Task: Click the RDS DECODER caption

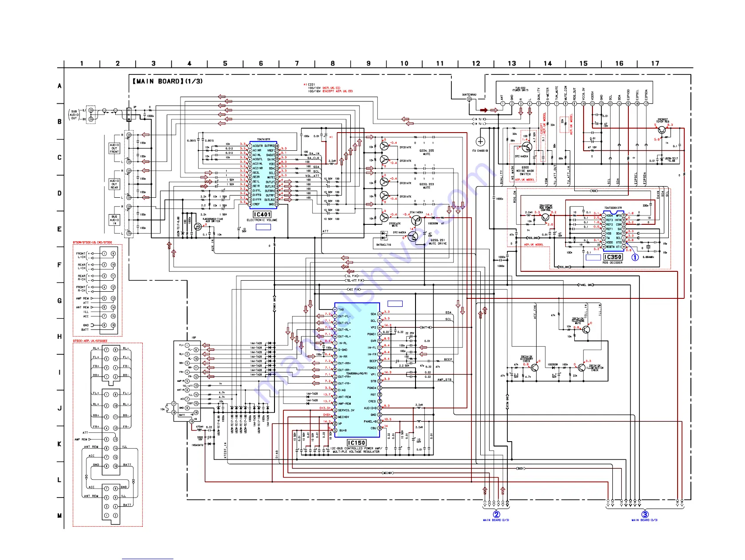Action: [612, 263]
